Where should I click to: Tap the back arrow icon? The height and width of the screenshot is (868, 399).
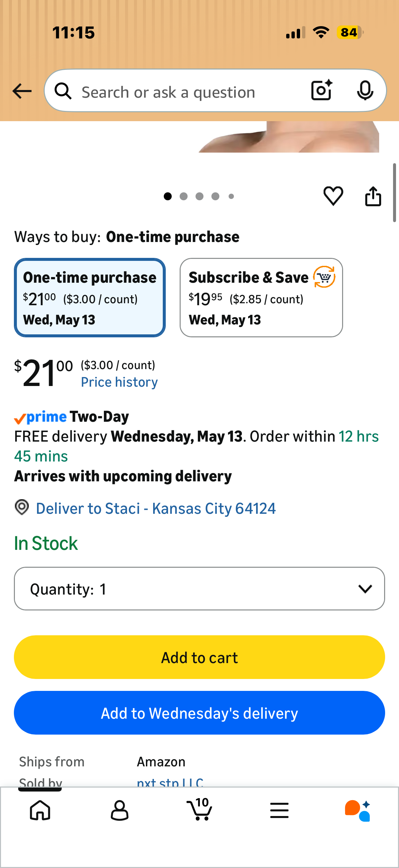22,91
